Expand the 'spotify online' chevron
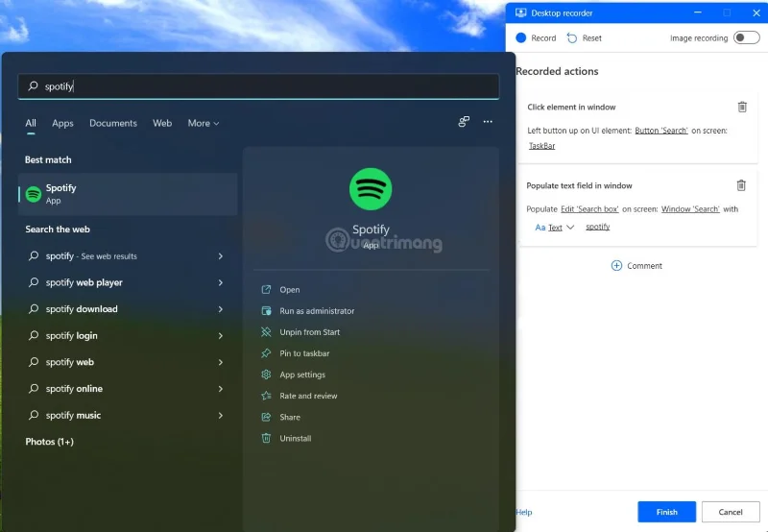This screenshot has height=532, width=768. 221,389
